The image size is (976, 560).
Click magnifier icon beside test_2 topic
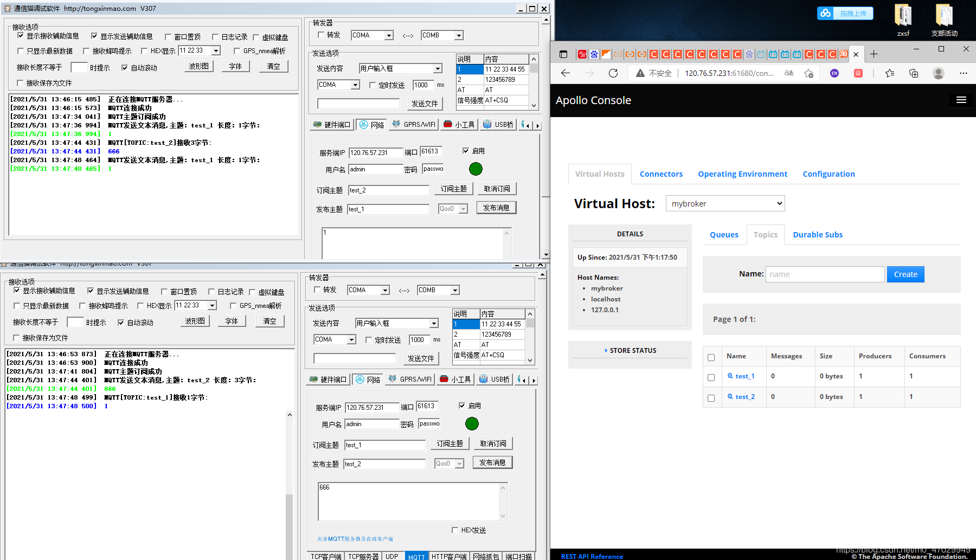click(730, 396)
